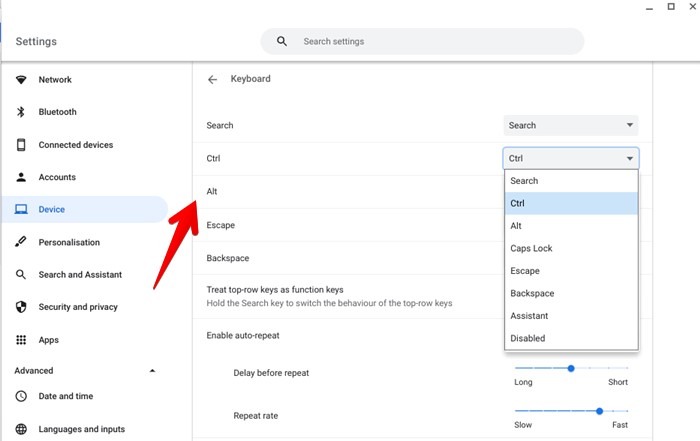Open Date and time settings
This screenshot has height=441, width=700.
tap(66, 396)
